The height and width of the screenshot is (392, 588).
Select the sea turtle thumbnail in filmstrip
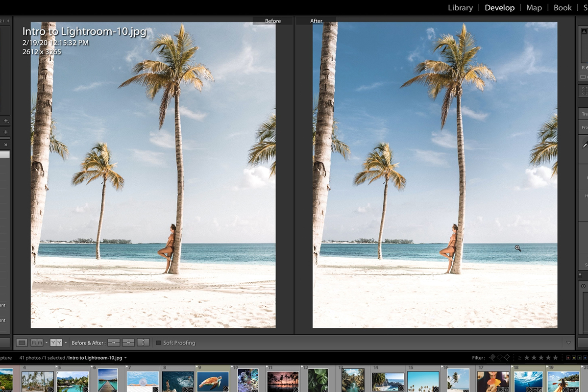(213, 382)
